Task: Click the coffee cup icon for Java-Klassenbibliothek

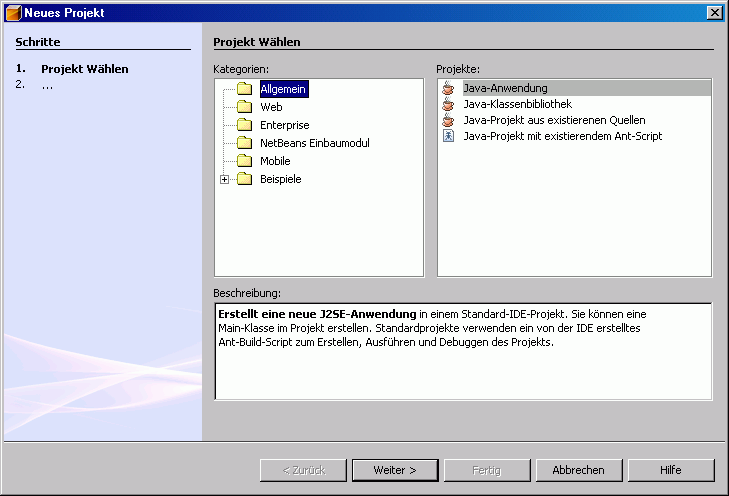Action: [448, 104]
